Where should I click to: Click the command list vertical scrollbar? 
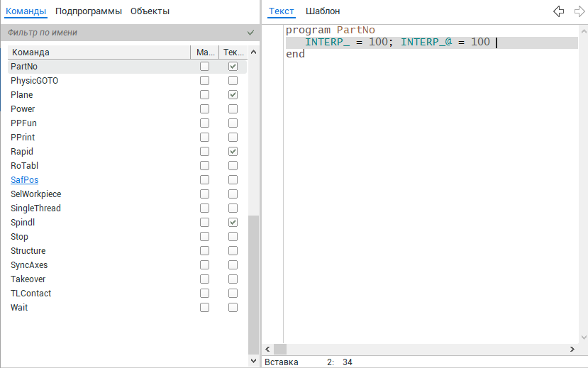point(254,284)
